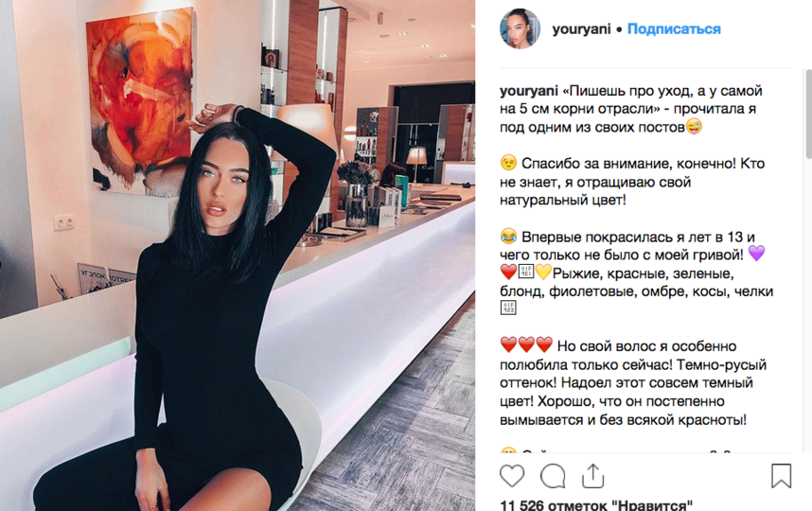Click the Подписаться follow link
Viewport: 812px width, 511px height.
(674, 29)
